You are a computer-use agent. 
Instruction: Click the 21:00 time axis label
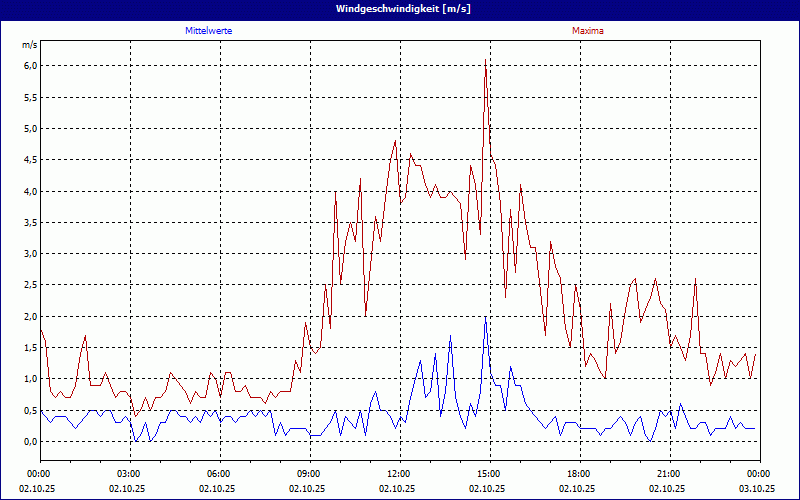click(x=668, y=474)
